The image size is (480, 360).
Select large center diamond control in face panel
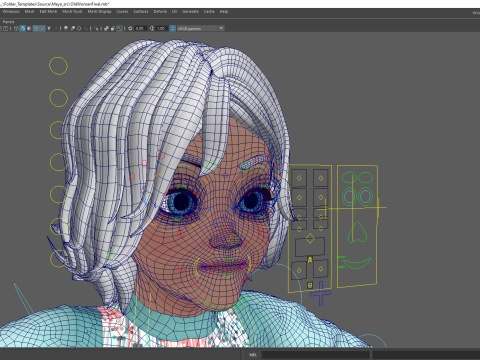(310, 238)
